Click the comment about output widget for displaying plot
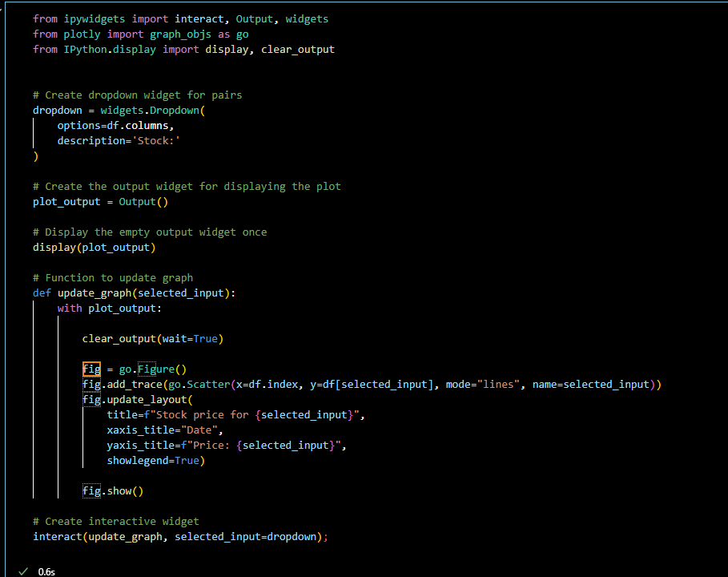Viewport: 728px width, 577px height. pos(187,186)
